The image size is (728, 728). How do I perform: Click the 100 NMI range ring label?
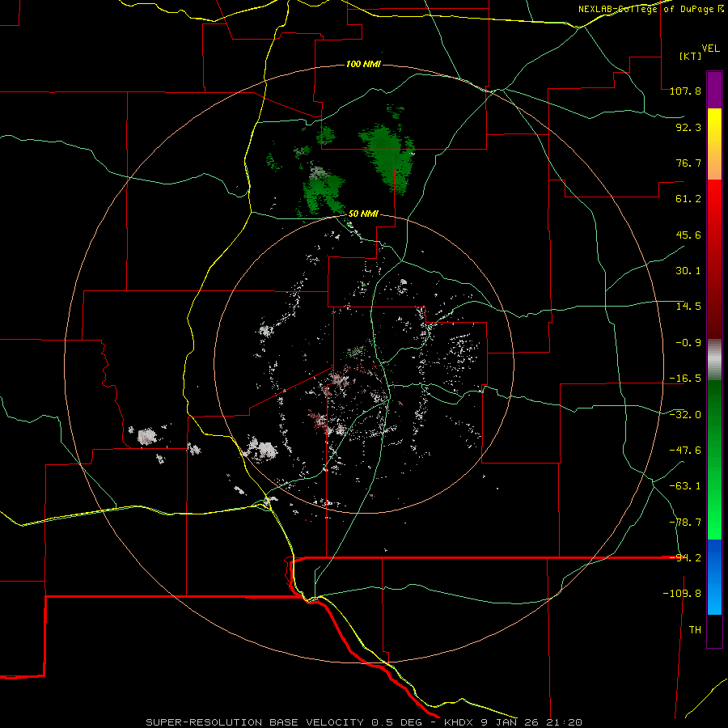point(363,64)
